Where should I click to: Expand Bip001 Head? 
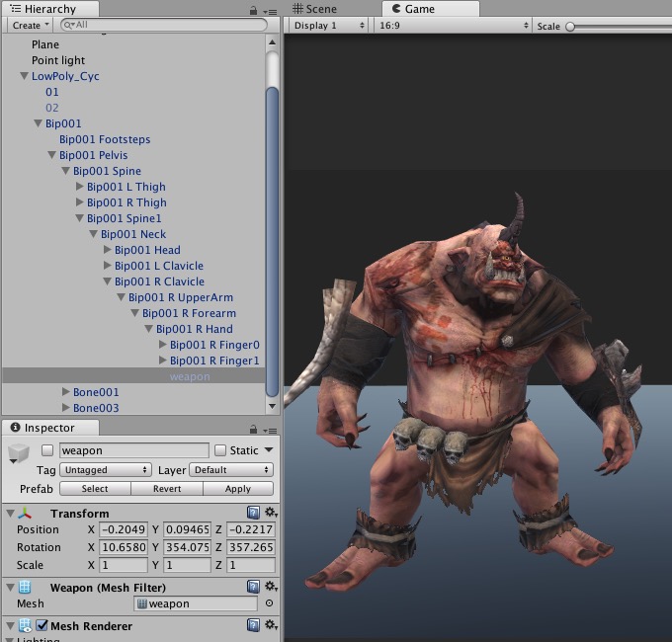click(x=108, y=250)
